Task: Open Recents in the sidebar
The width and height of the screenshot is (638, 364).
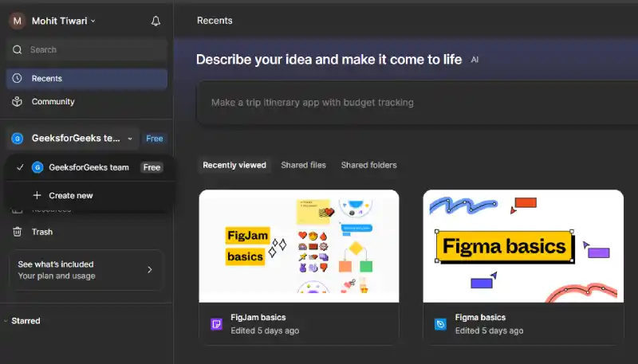Action: [87, 78]
